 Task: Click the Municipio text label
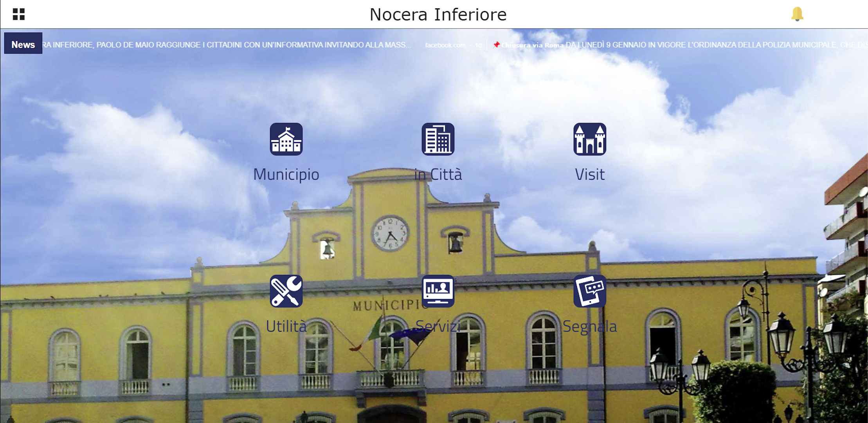286,174
